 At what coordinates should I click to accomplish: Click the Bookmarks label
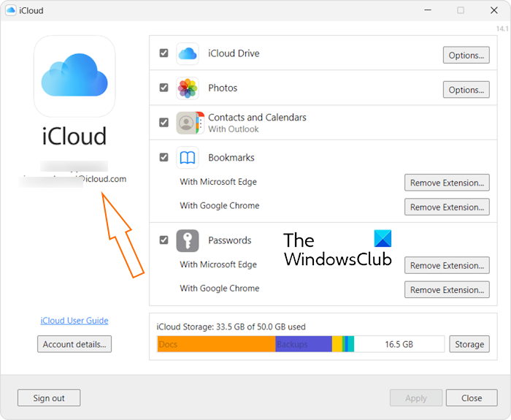(x=231, y=158)
